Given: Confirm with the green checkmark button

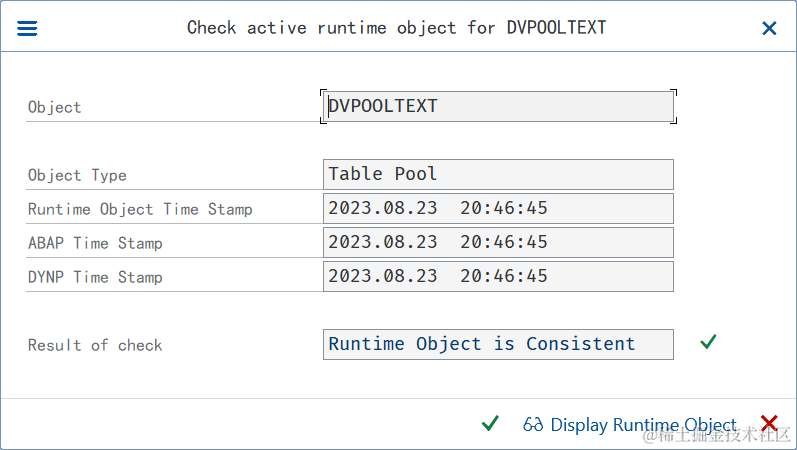Looking at the screenshot, I should pos(490,423).
